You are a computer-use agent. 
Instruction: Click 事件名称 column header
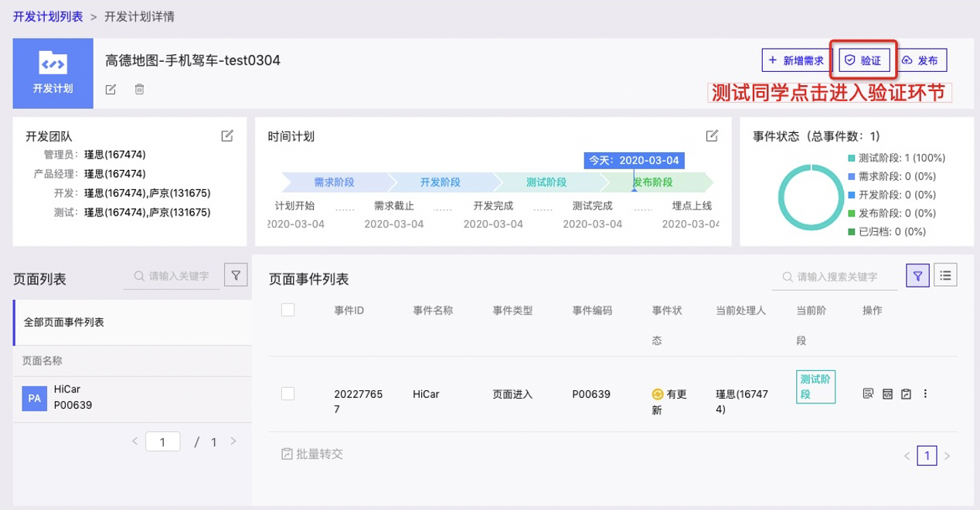tap(433, 310)
